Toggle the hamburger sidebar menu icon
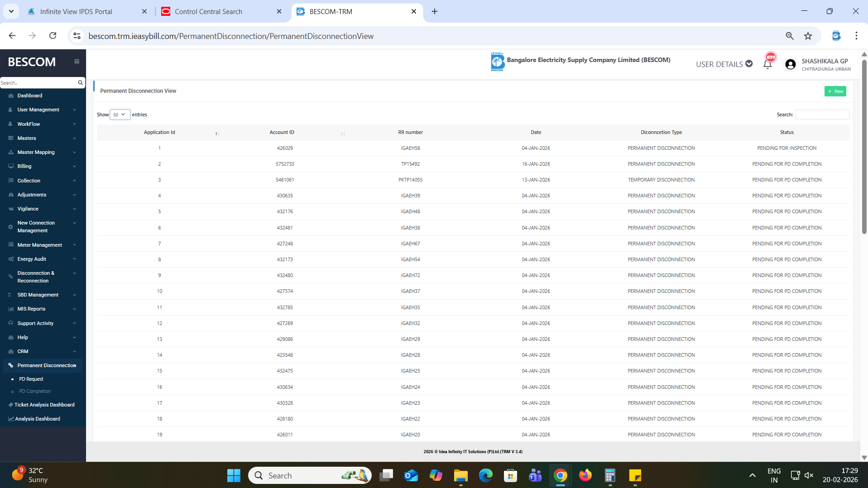Viewport: 868px width, 488px height. tap(77, 62)
